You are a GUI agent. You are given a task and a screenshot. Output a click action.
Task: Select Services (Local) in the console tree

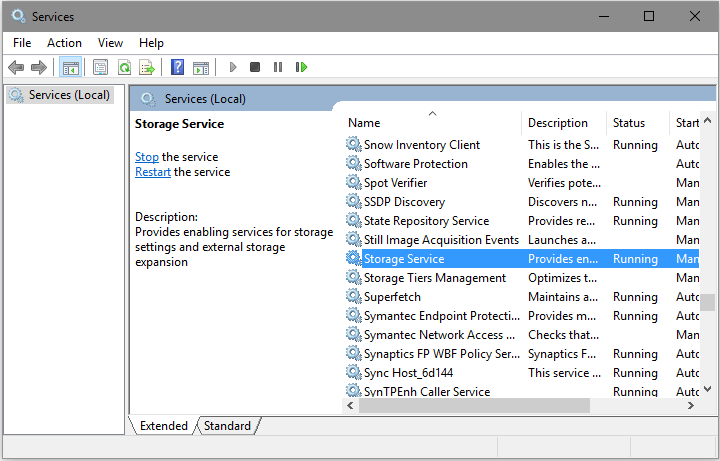(x=68, y=95)
